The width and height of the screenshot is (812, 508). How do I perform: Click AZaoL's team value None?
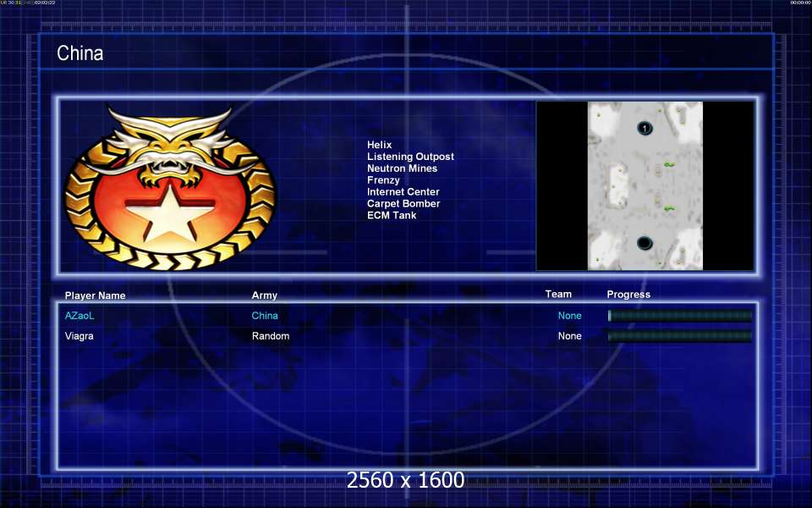569,315
